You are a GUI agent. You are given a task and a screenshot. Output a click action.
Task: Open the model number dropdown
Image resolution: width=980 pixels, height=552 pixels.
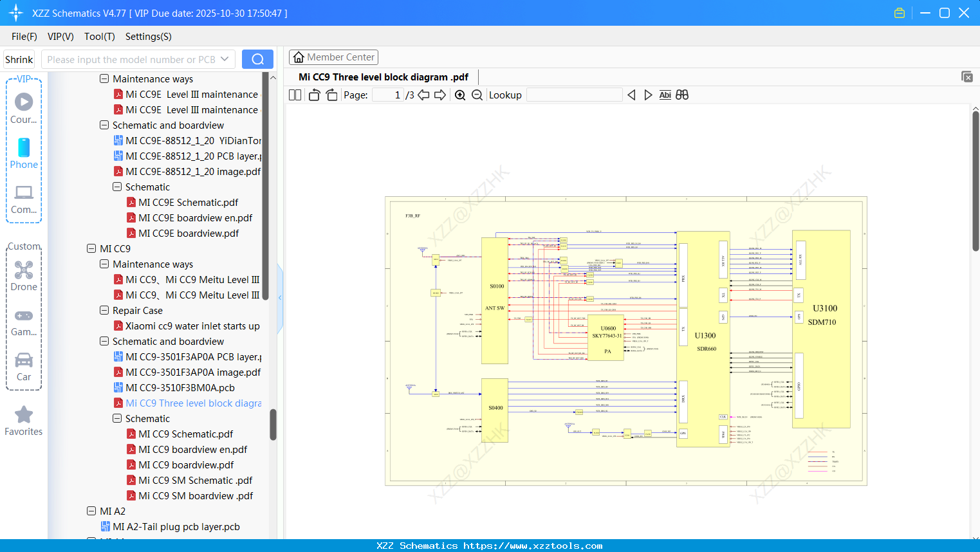[x=223, y=59]
